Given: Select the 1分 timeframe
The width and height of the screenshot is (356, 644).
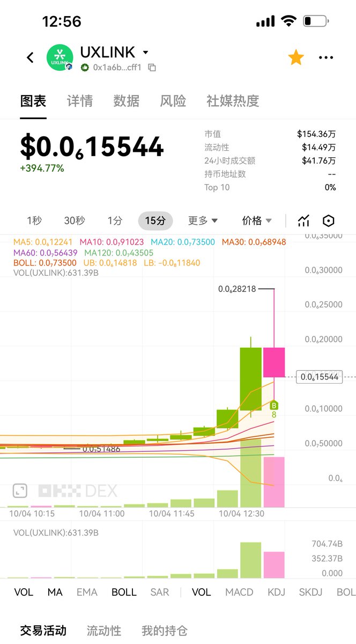Looking at the screenshot, I should [x=115, y=221].
